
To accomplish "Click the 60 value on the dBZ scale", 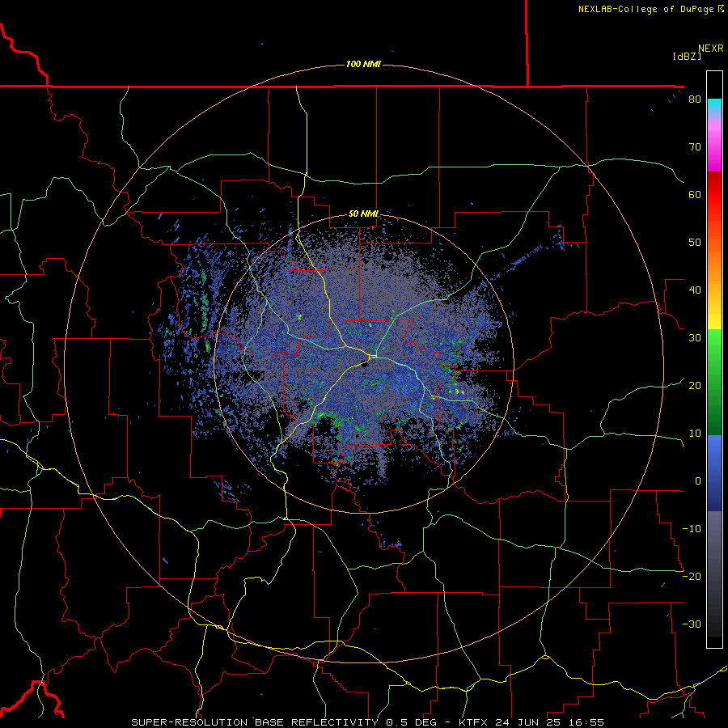I will click(x=695, y=194).
